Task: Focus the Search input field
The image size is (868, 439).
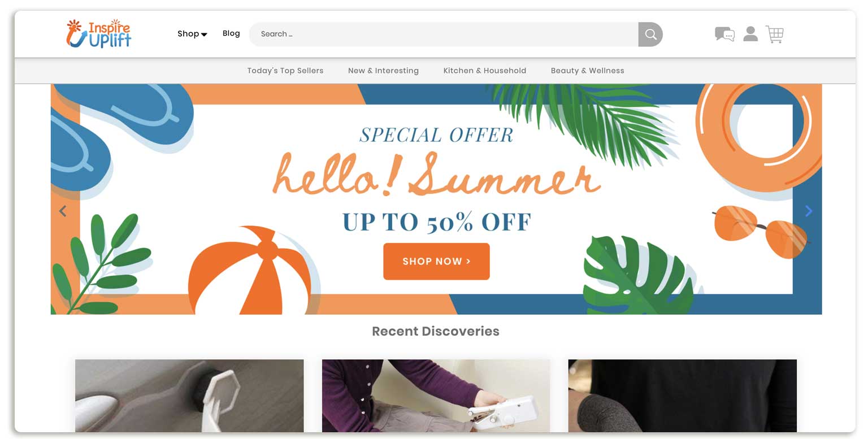Action: 444,34
